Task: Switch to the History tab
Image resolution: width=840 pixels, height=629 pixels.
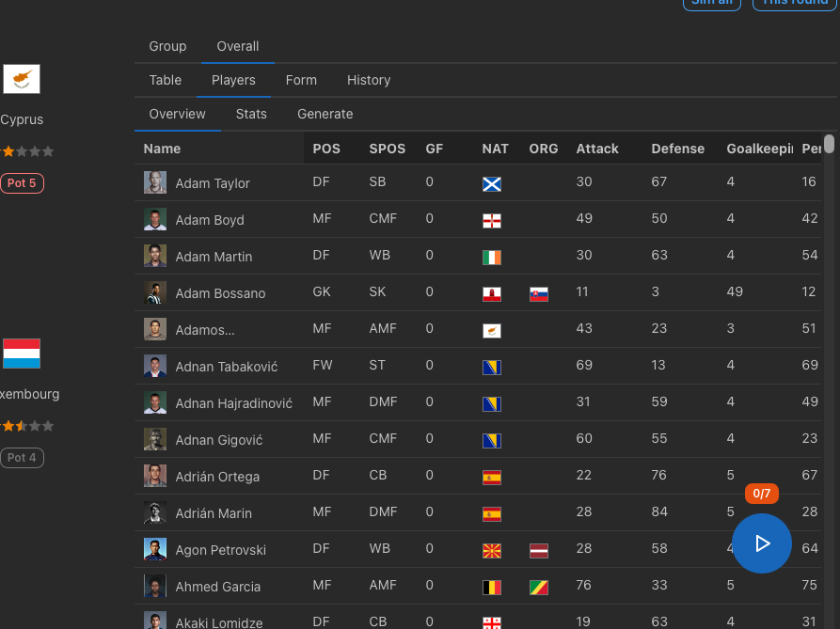Action: (x=369, y=80)
